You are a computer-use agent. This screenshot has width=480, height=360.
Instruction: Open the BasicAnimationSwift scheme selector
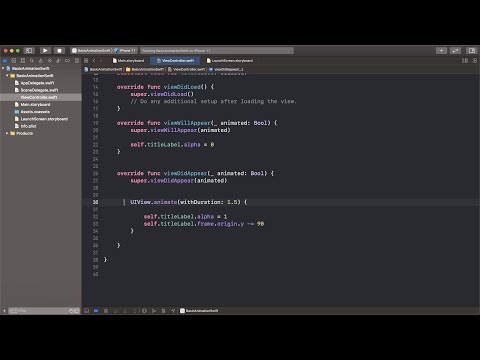(91, 51)
